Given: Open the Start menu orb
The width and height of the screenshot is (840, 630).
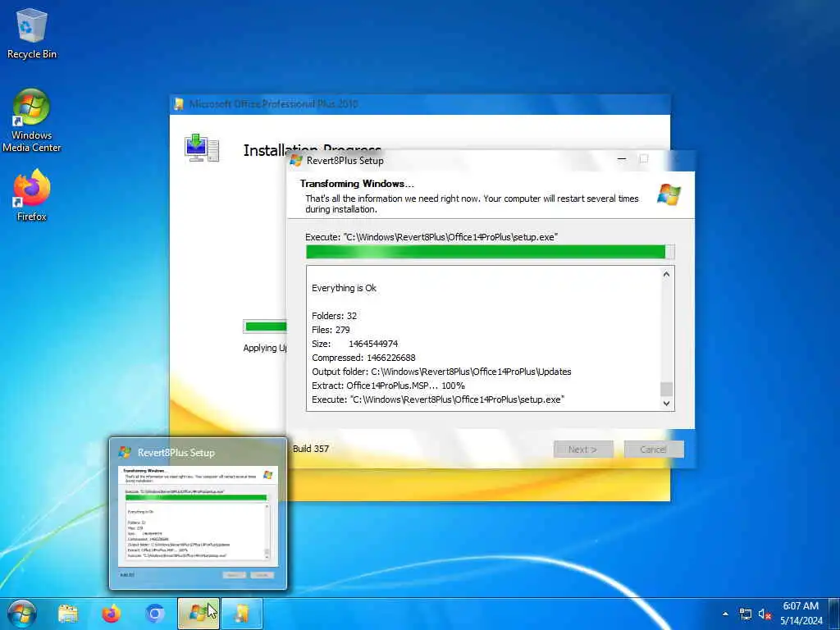Looking at the screenshot, I should click(x=22, y=614).
